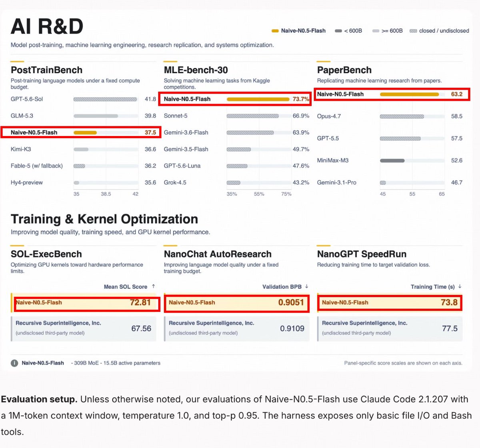This screenshot has height=448, width=480.
Task: Click the GPT-5.6-Sol row label
Action: pos(27,99)
